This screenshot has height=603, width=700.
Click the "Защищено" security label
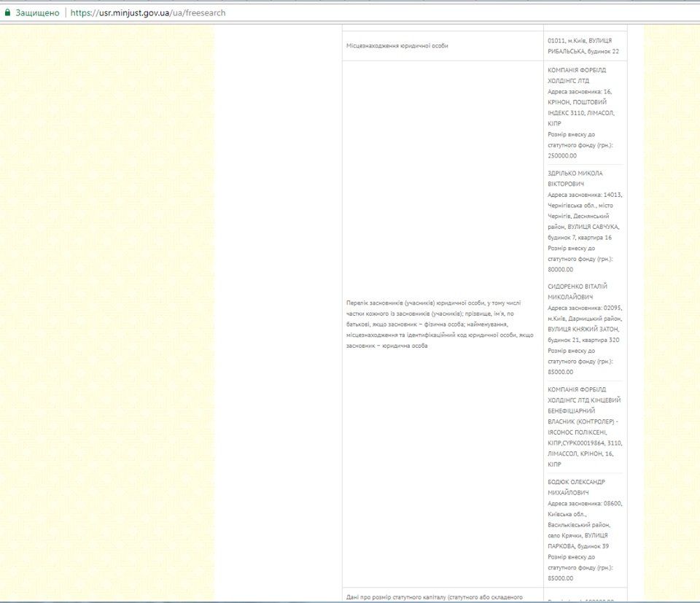pyautogui.click(x=37, y=12)
